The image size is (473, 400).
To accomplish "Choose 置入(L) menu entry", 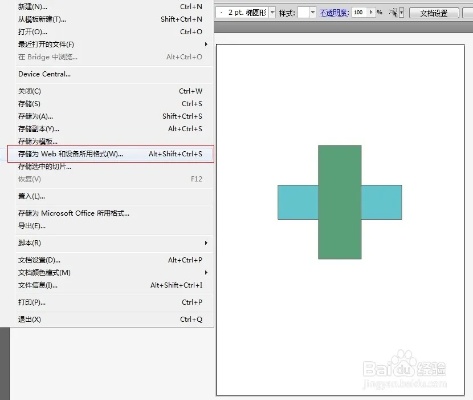I will [110, 196].
